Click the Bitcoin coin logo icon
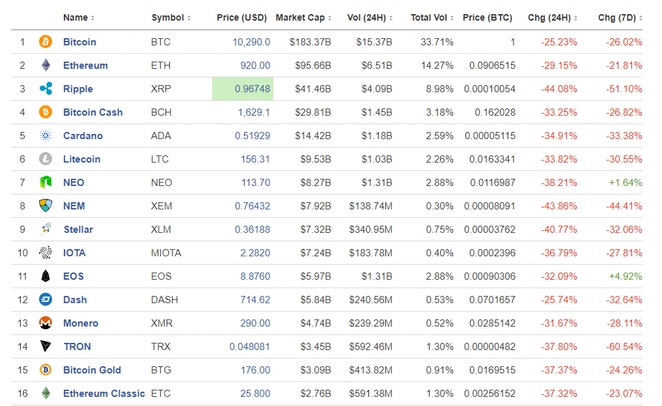The height and width of the screenshot is (406, 662). [46, 41]
